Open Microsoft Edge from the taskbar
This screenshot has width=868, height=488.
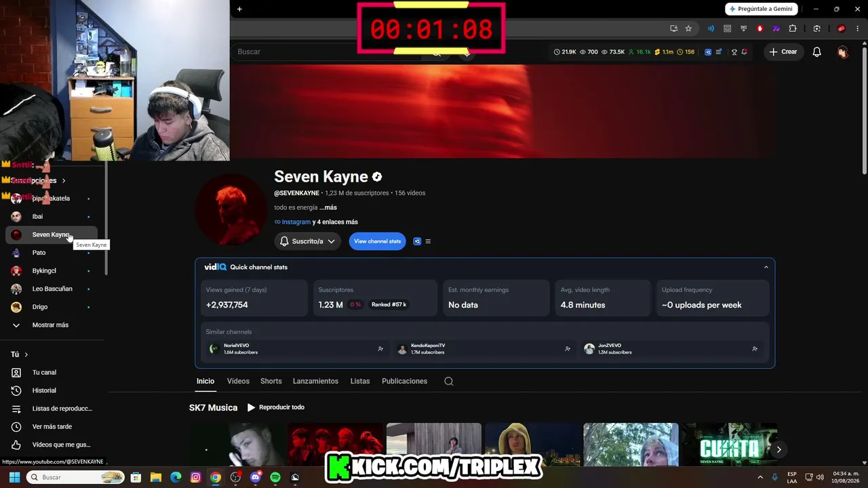coord(176,477)
